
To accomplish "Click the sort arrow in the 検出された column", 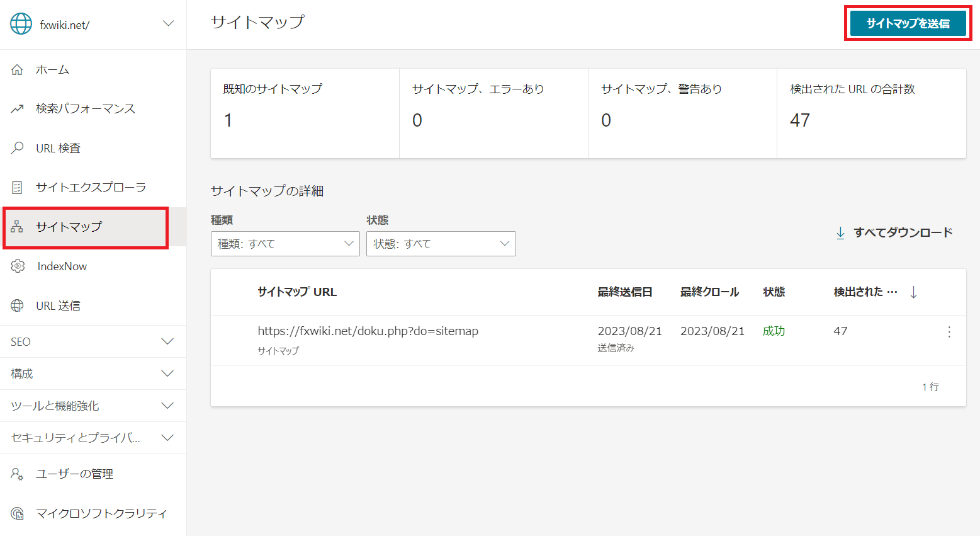I will point(913,292).
